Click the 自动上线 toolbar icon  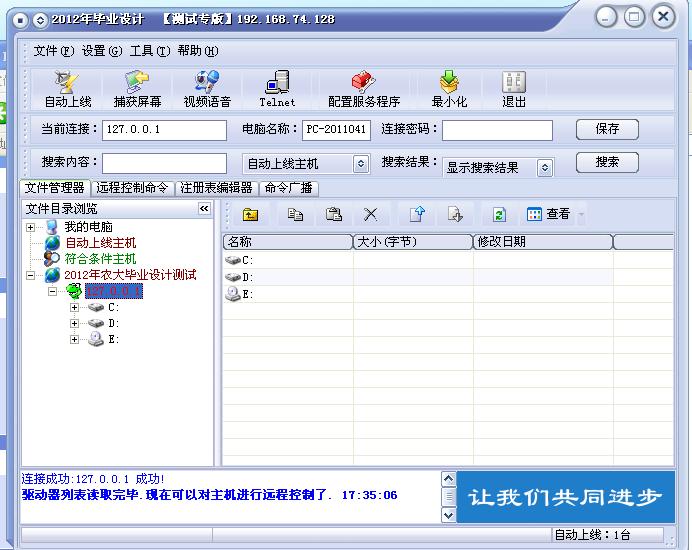68,90
